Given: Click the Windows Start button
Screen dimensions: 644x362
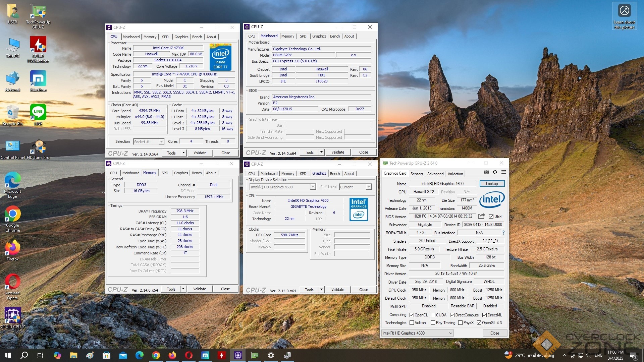Looking at the screenshot, I should (8, 355).
